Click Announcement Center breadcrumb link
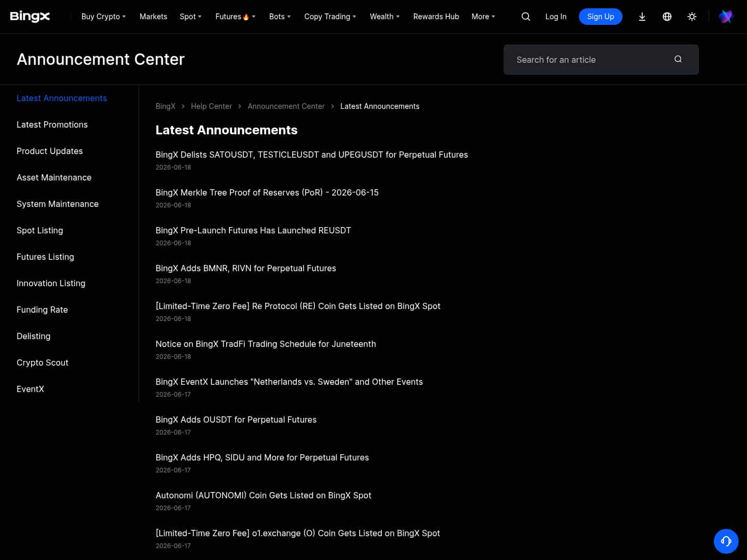The height and width of the screenshot is (560, 747). (x=286, y=106)
